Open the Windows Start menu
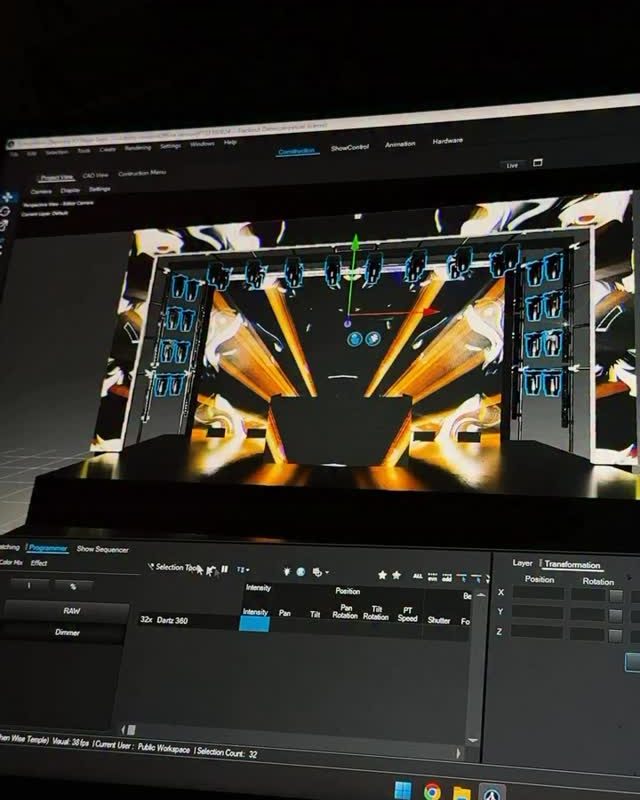Screen dimensions: 640x800 click(x=403, y=790)
